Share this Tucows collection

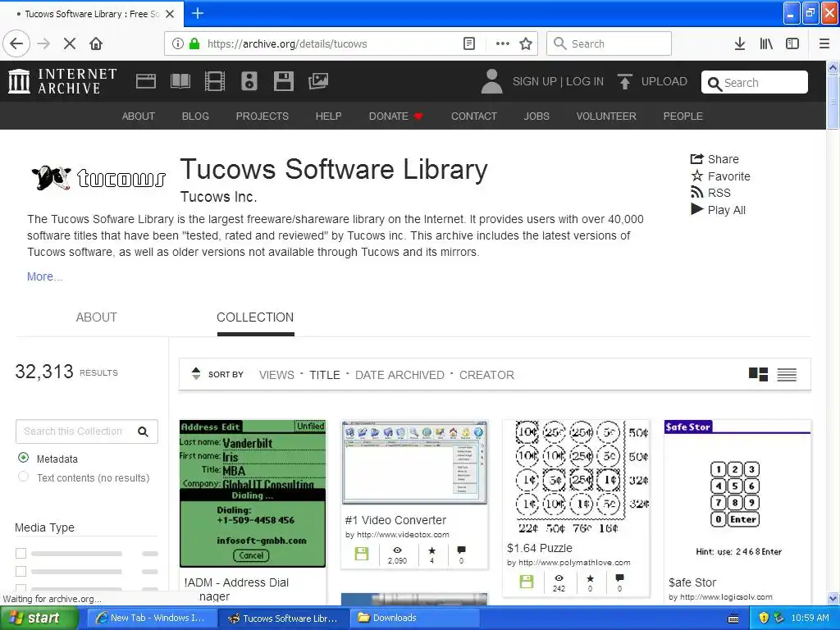pyautogui.click(x=714, y=159)
